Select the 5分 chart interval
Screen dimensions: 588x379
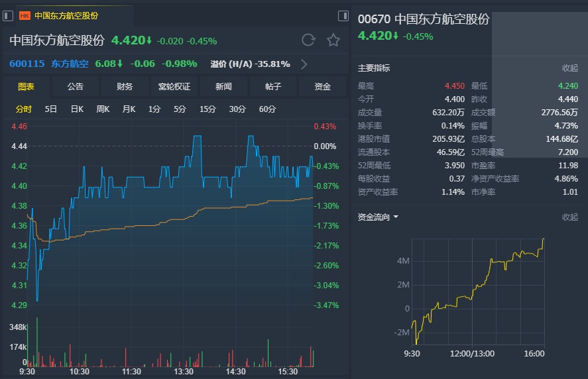pyautogui.click(x=180, y=109)
